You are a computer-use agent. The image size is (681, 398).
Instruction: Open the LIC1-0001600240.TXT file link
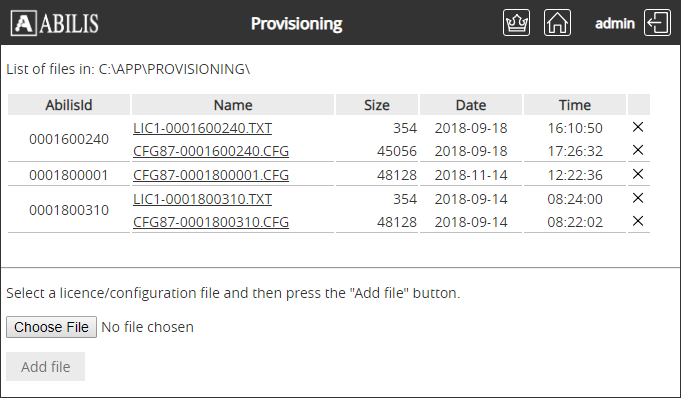tap(202, 128)
